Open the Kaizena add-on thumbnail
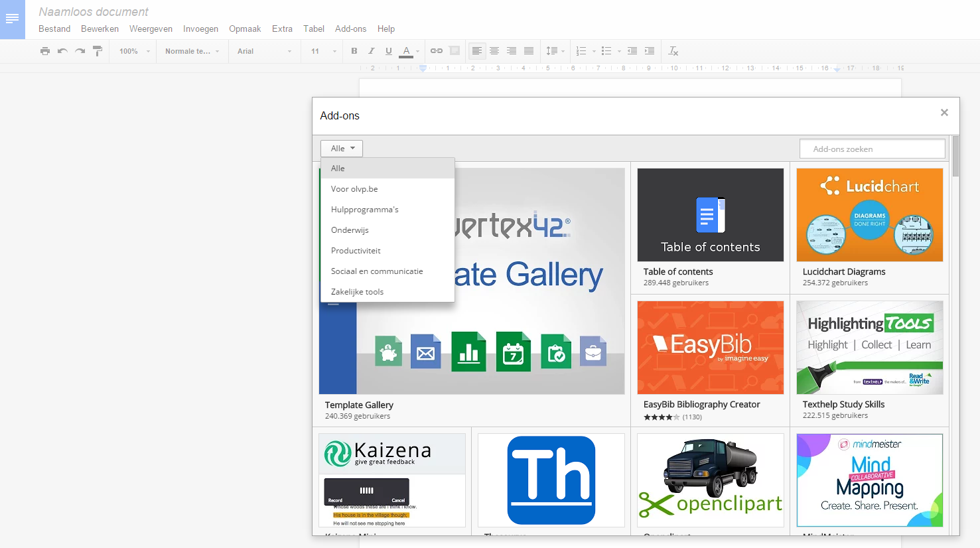The height and width of the screenshot is (548, 980). [x=392, y=480]
